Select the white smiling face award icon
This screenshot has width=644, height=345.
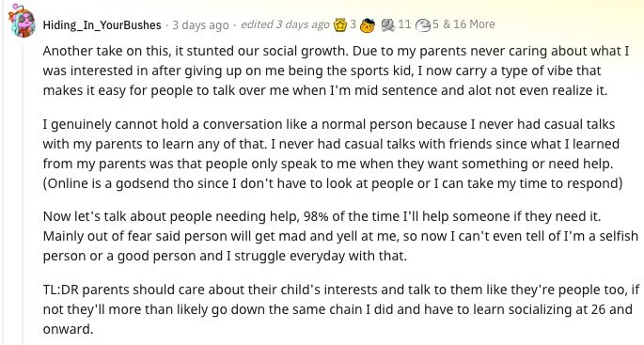(423, 25)
